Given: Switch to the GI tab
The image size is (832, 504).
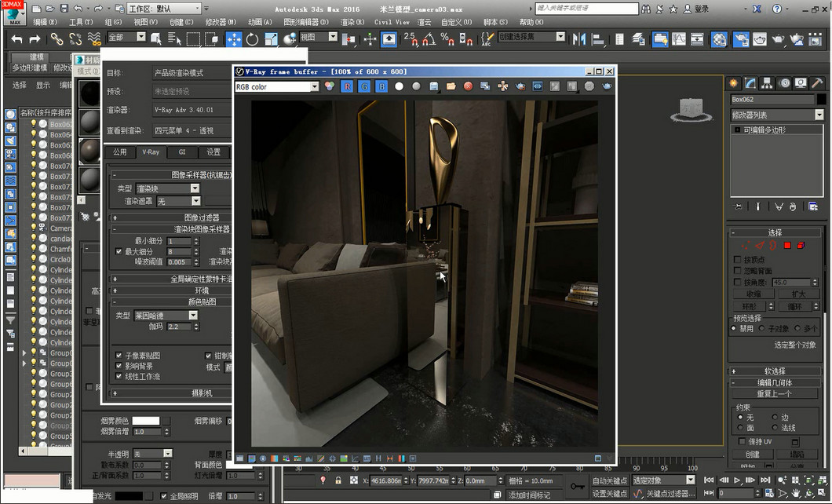Looking at the screenshot, I should pos(182,152).
